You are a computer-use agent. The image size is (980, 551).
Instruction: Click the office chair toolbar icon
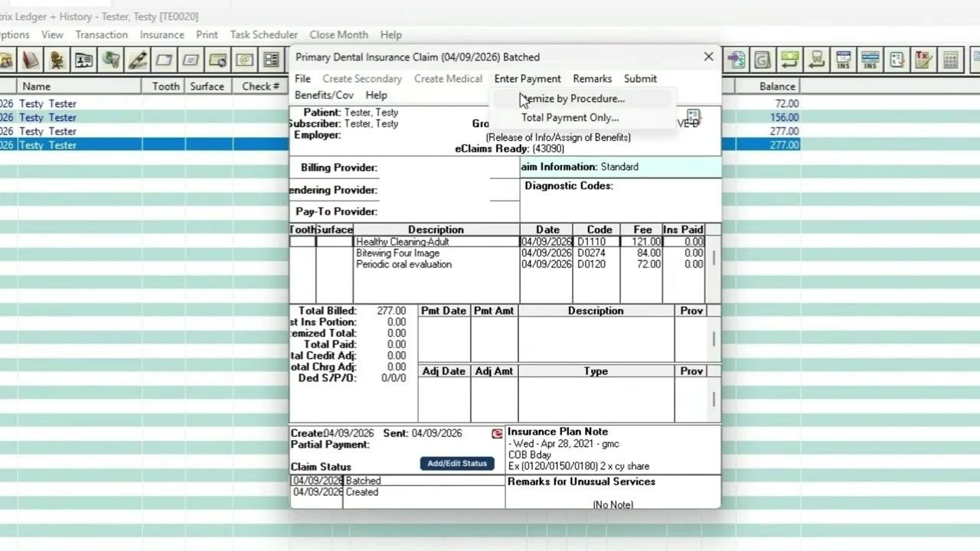[57, 60]
